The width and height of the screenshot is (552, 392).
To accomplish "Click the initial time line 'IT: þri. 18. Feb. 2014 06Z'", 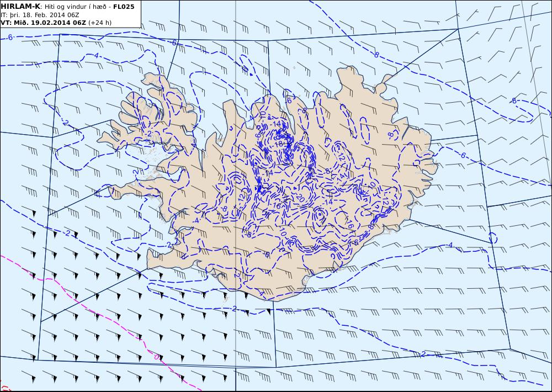I will 40,15.
